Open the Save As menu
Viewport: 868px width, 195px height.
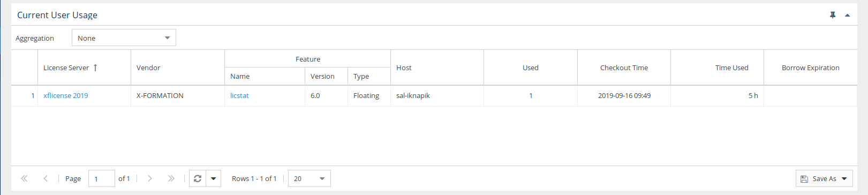824,178
